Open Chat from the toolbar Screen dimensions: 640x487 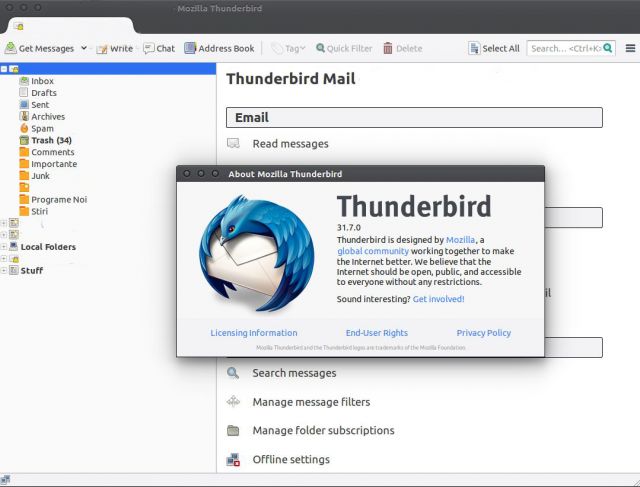click(x=159, y=48)
